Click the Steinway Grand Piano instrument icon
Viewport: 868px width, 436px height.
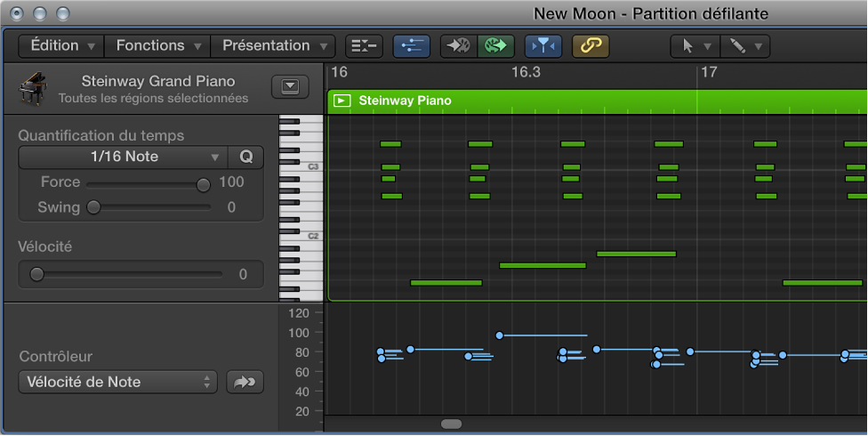pyautogui.click(x=33, y=89)
